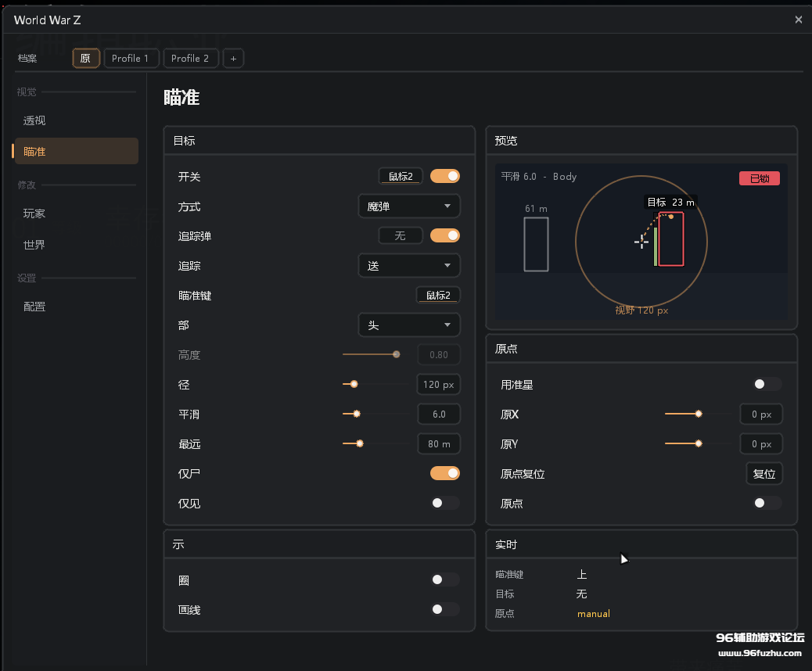This screenshot has height=671, width=812.
Task: Enable the 画线 toggle
Action: [445, 609]
